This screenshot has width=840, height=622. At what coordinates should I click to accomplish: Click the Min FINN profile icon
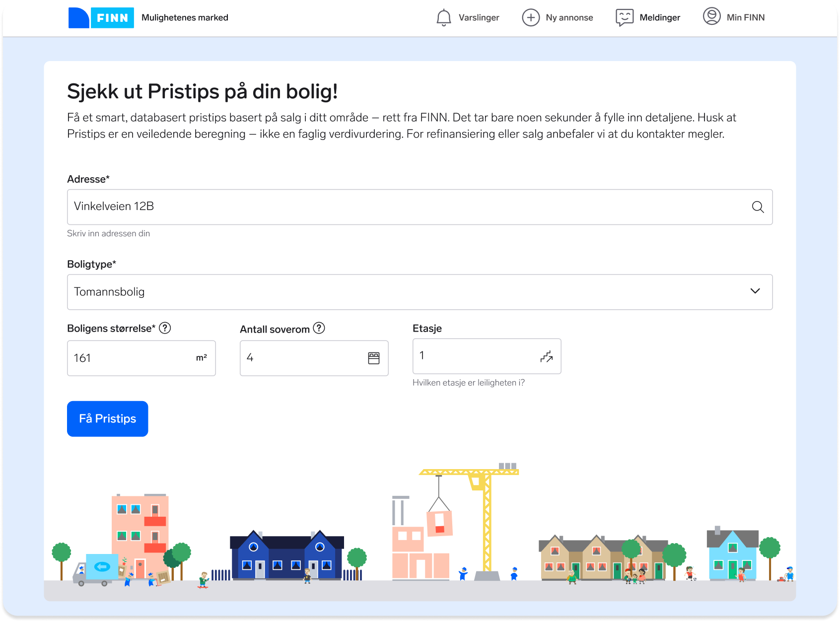[x=711, y=16]
